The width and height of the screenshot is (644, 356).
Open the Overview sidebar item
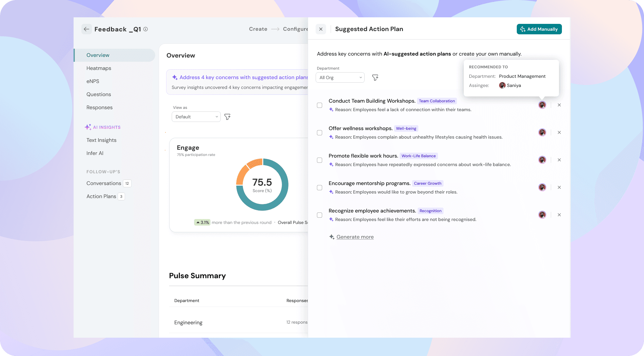click(x=114, y=55)
